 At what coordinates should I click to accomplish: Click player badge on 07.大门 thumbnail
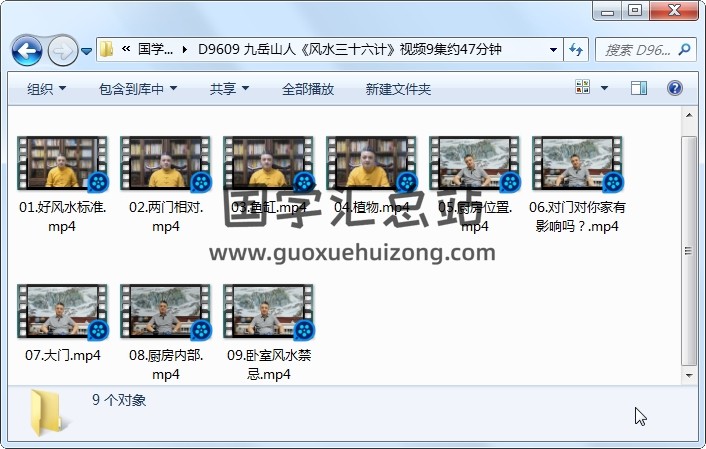[x=98, y=331]
